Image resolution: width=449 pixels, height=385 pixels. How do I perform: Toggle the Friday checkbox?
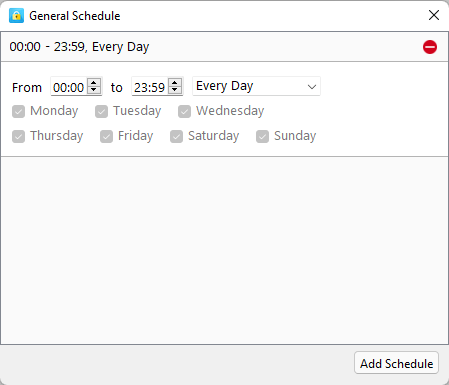coord(106,136)
